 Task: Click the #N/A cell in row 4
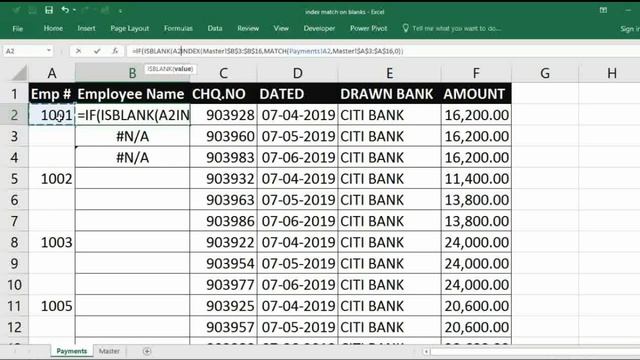coord(133,158)
